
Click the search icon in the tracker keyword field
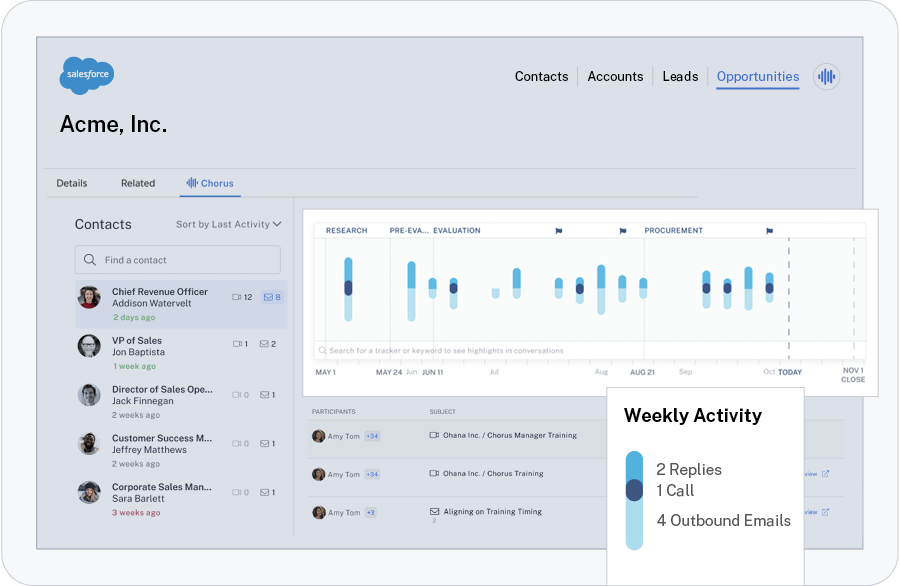pos(323,350)
